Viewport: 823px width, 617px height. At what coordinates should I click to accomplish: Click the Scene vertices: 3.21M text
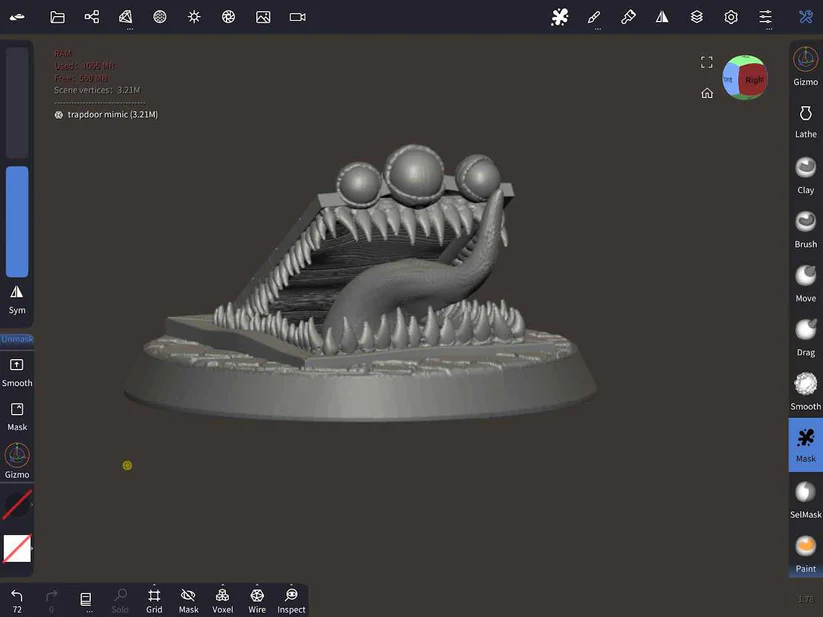tap(97, 90)
